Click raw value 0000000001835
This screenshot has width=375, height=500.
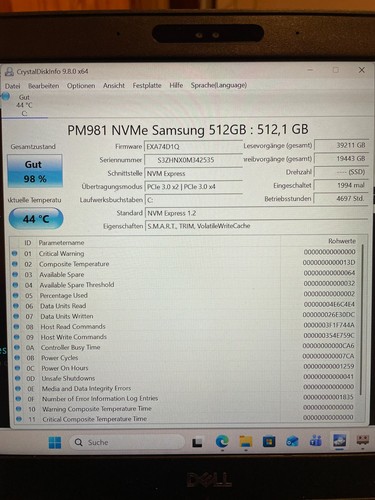[x=328, y=397]
